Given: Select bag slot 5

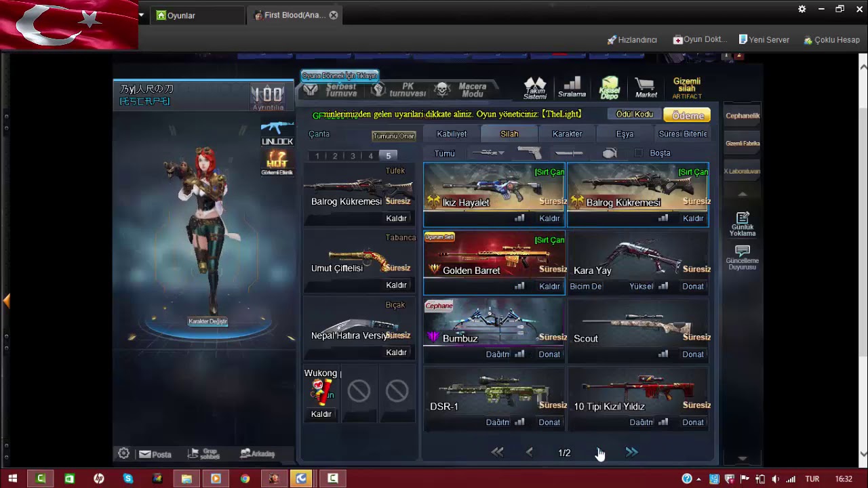Looking at the screenshot, I should [x=389, y=156].
